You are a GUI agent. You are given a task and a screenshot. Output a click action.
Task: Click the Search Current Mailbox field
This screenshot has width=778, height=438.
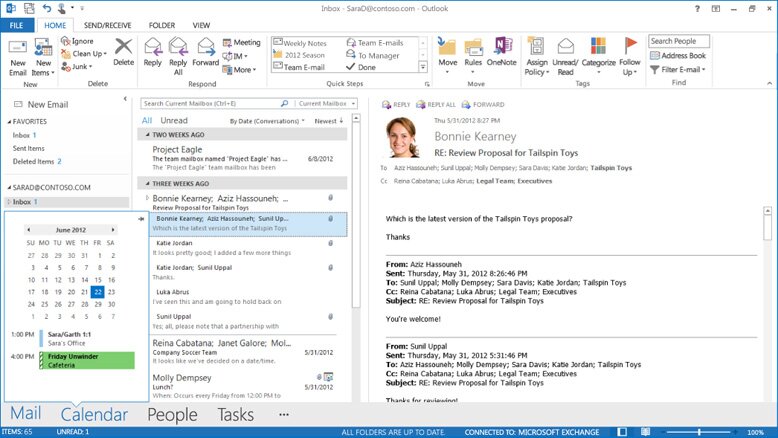tap(211, 104)
